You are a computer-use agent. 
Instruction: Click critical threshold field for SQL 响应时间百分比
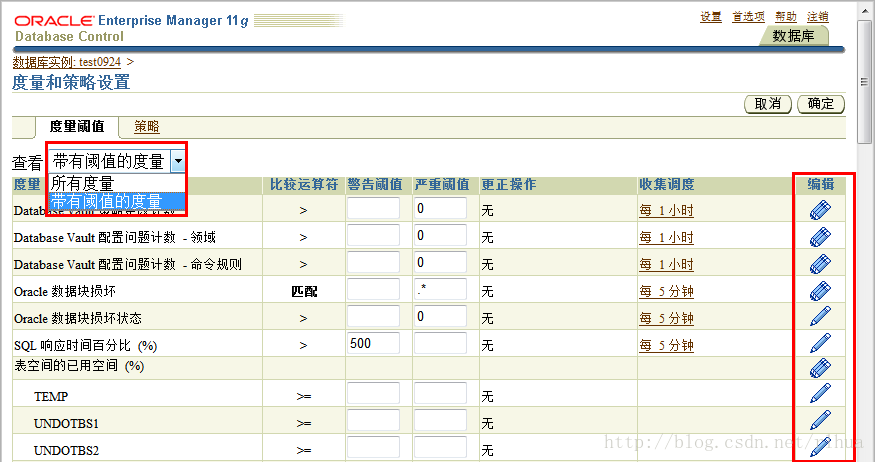(440, 343)
